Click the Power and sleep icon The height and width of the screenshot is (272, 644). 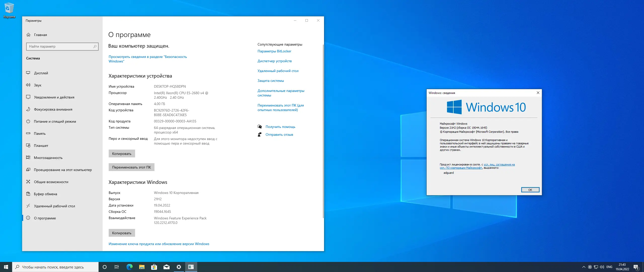[x=28, y=121]
